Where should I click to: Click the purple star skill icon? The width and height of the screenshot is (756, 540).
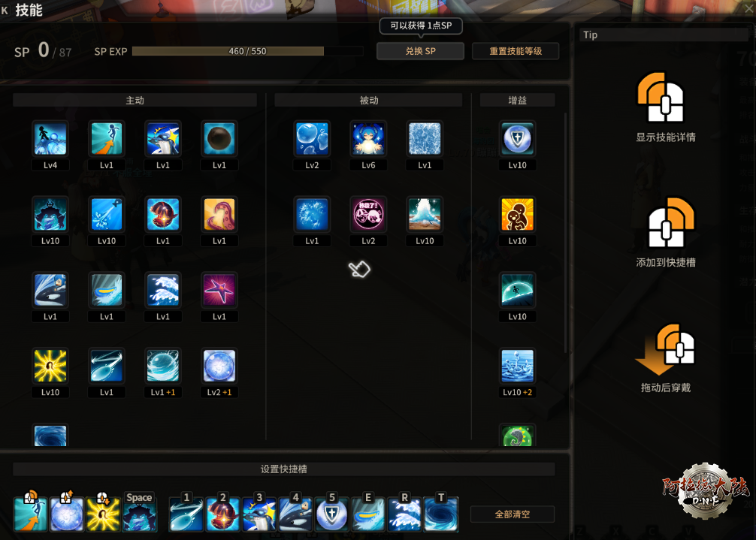(x=219, y=290)
